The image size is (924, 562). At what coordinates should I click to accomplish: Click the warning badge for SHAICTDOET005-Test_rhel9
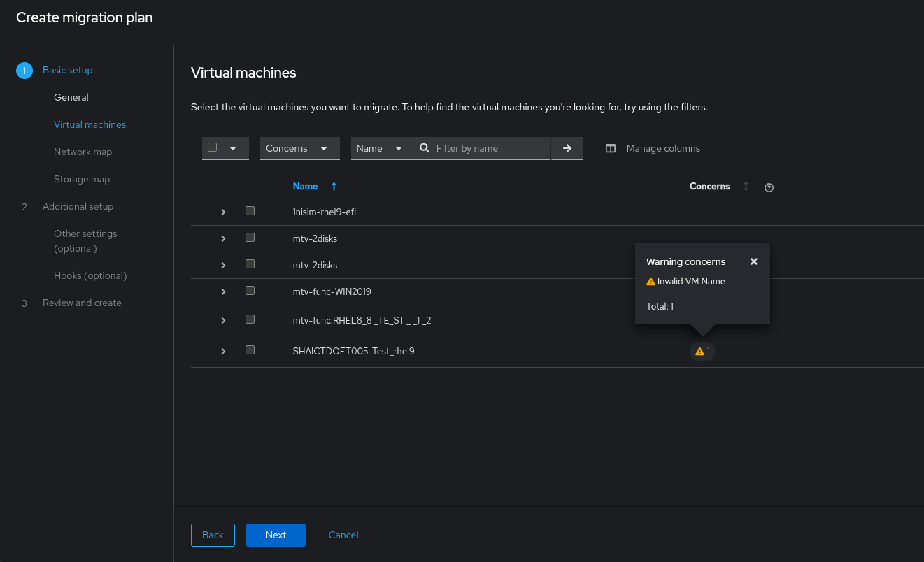coord(702,352)
